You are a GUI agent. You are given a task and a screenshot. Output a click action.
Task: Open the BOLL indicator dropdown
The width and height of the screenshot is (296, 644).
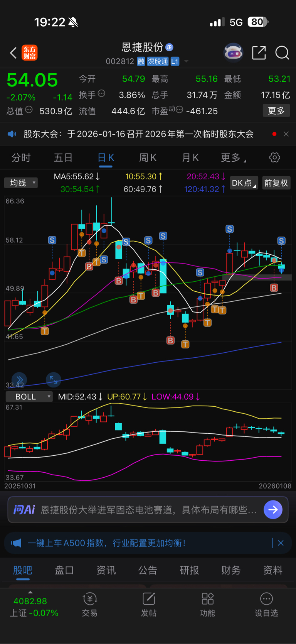pyautogui.click(x=29, y=397)
